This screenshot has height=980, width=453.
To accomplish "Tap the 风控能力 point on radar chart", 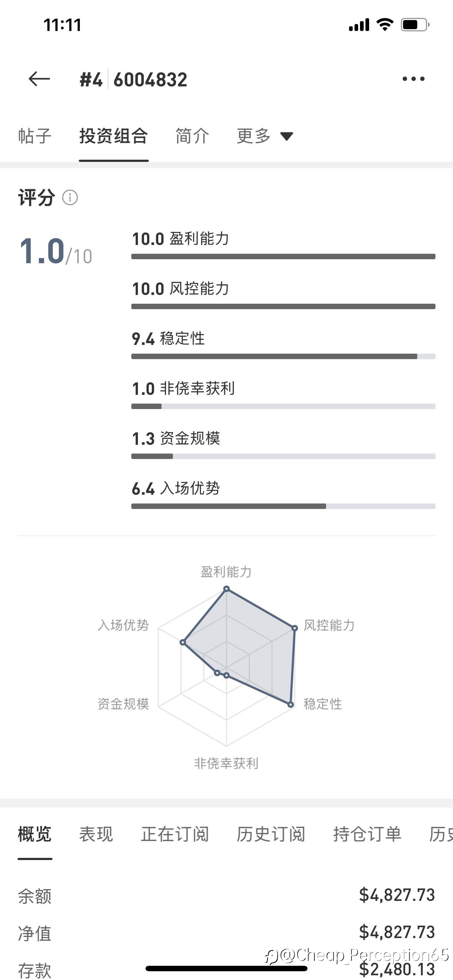I will point(294,628).
